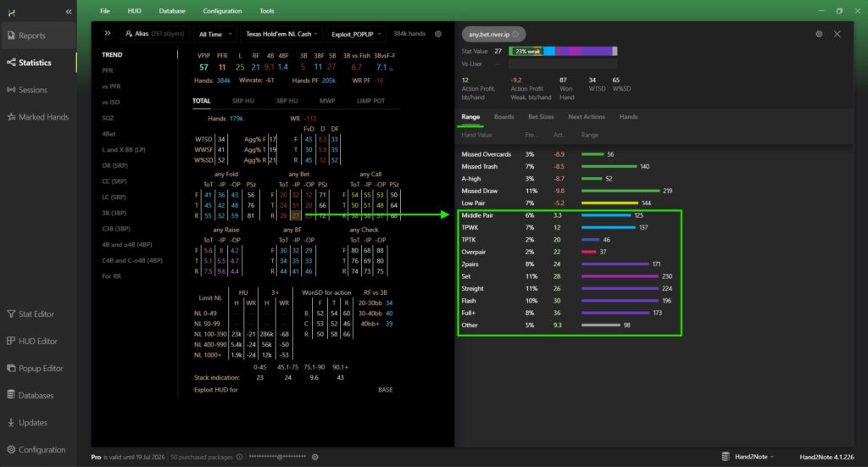
Task: Open the Popup Editor
Action: click(x=40, y=369)
